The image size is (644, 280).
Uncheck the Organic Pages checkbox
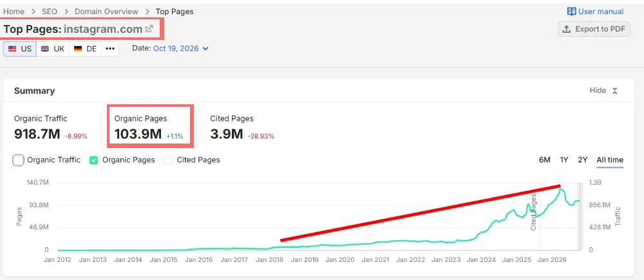coord(93,160)
